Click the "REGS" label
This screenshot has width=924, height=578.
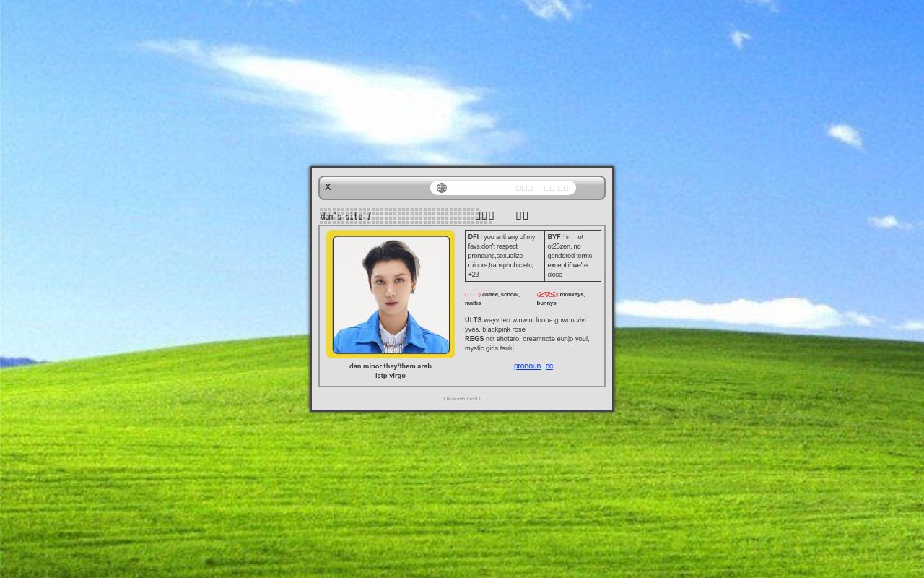pos(474,339)
